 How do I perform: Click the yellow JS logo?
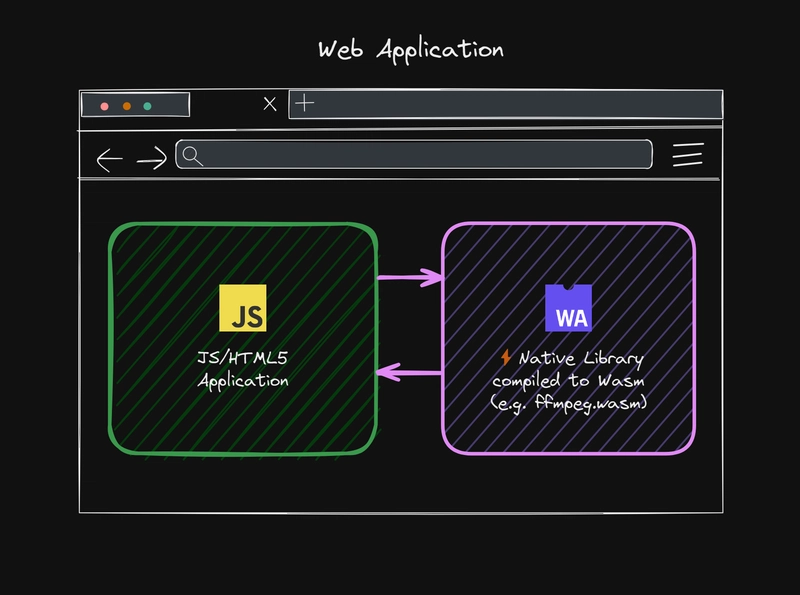coord(243,308)
